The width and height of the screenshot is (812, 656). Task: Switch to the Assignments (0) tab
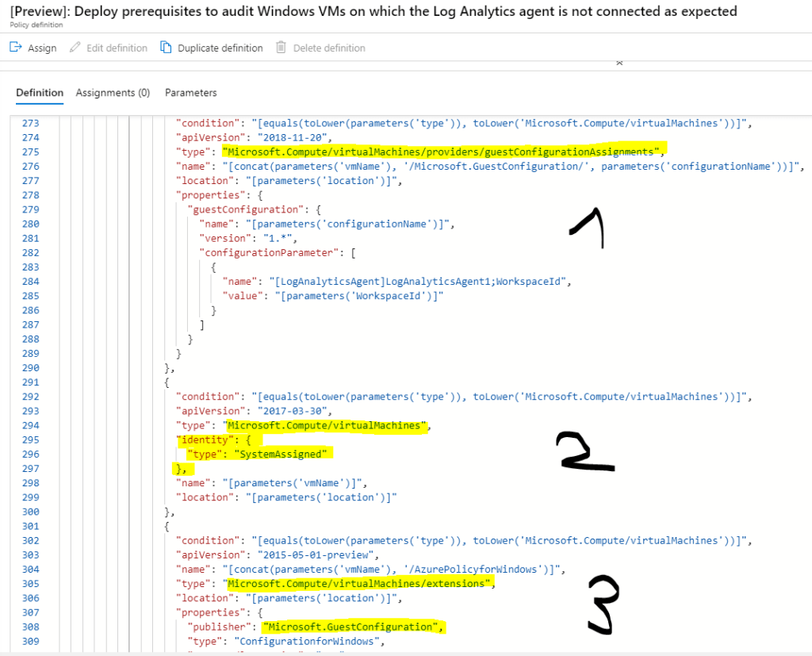point(113,93)
